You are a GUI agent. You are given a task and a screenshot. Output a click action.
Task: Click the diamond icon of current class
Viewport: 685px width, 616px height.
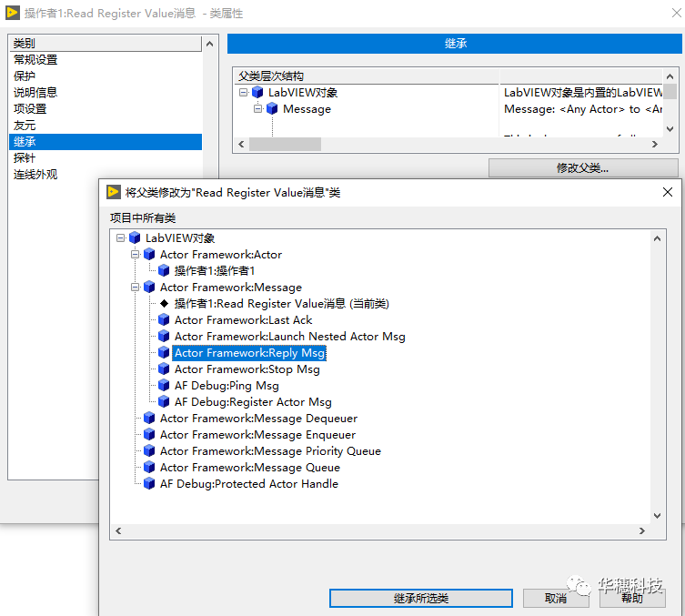[x=165, y=303]
